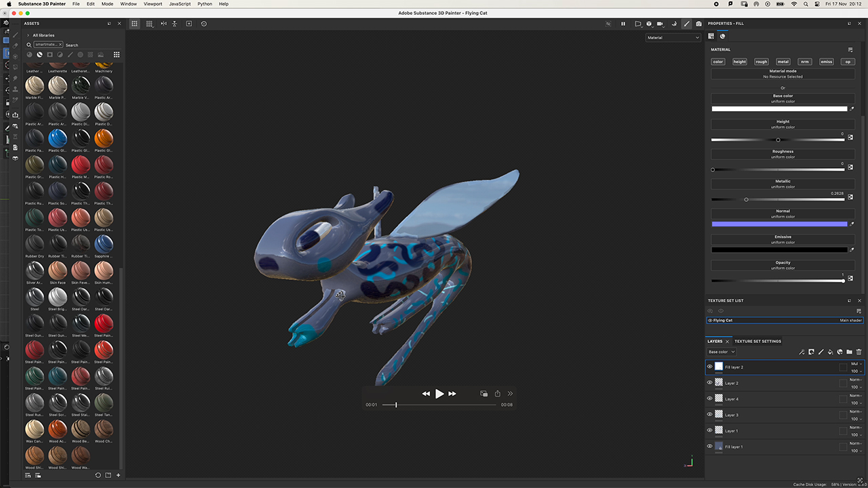868x488 pixels.
Task: Open Layer 2 Norm blend mode dropdown
Action: (856, 380)
